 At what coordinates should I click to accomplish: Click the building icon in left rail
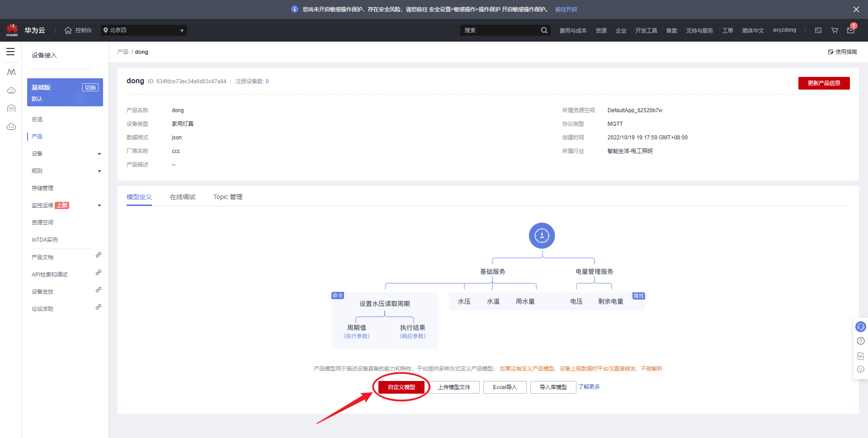[x=11, y=108]
